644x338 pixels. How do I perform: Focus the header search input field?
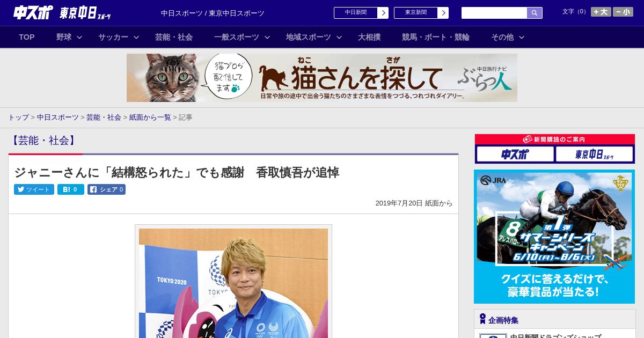(494, 13)
